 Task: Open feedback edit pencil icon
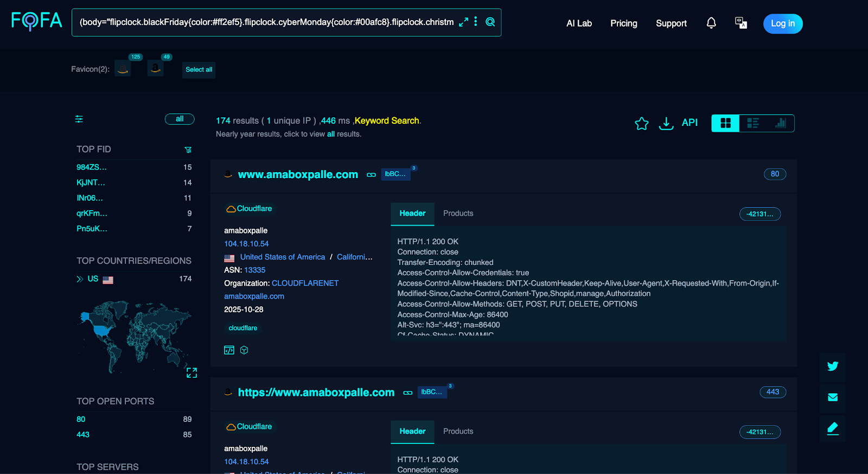833,428
